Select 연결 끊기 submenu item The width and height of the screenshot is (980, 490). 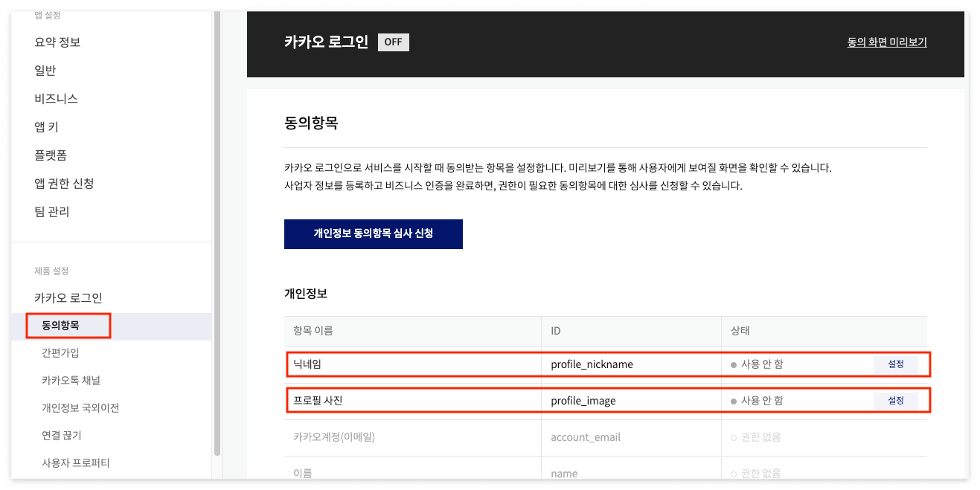pos(61,436)
